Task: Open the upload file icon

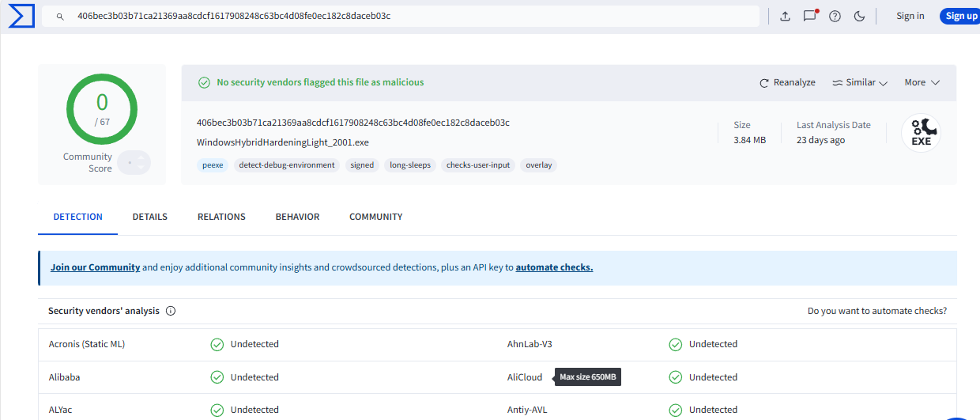Action: pyautogui.click(x=785, y=16)
